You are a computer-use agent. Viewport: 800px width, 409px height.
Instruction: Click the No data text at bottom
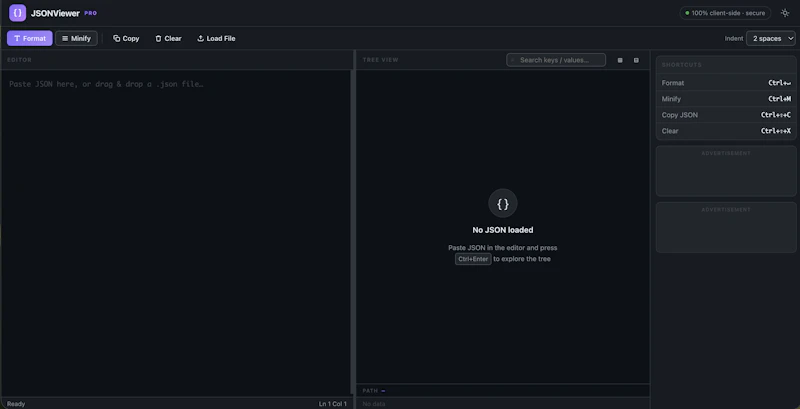[374, 404]
